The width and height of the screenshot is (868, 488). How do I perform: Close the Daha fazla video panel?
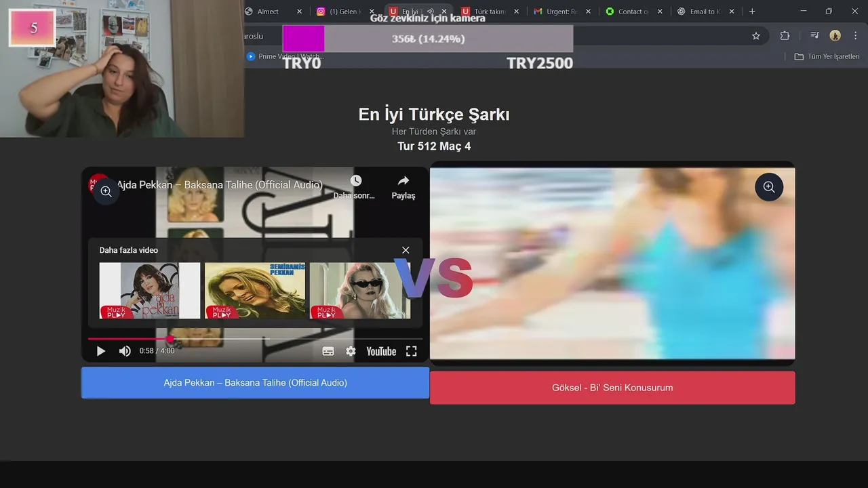[406, 250]
